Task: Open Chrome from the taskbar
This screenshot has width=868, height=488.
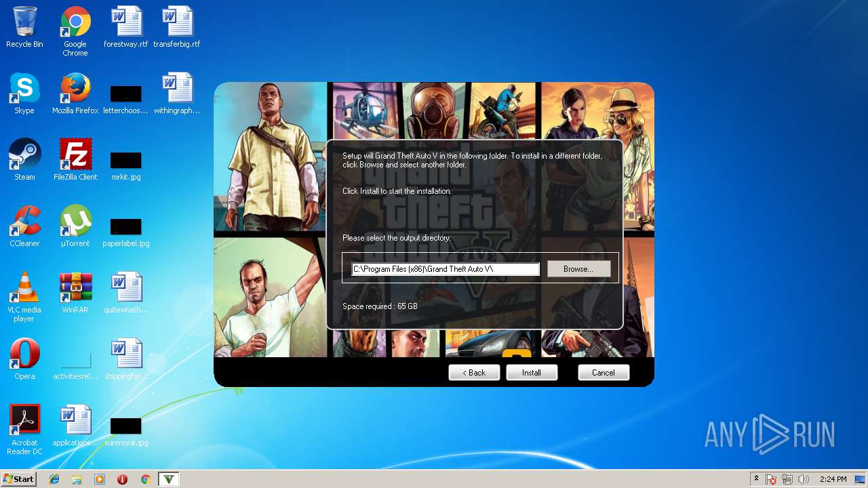Action: [x=145, y=479]
